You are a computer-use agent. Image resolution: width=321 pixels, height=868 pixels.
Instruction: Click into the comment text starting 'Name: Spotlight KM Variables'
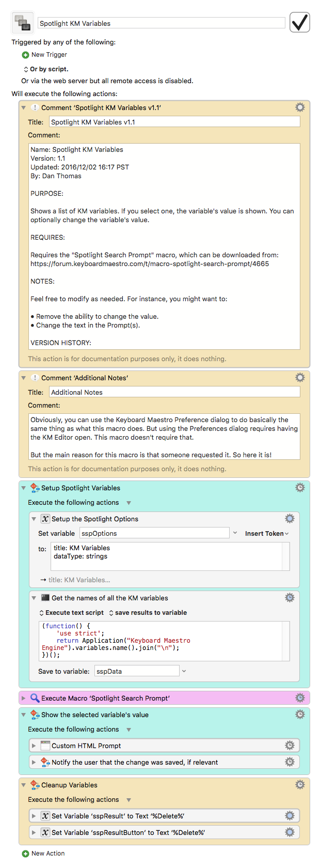164,246
